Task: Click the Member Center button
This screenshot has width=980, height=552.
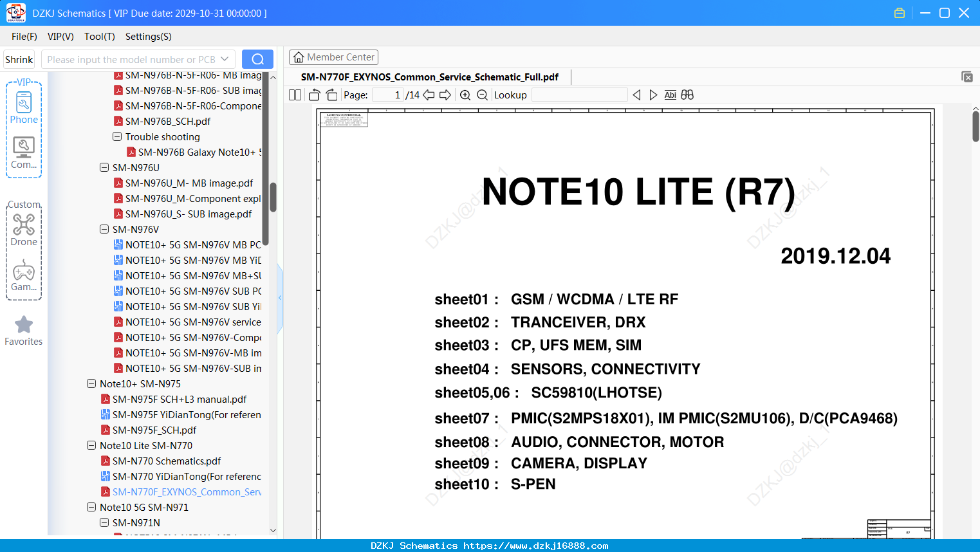Action: [x=333, y=57]
